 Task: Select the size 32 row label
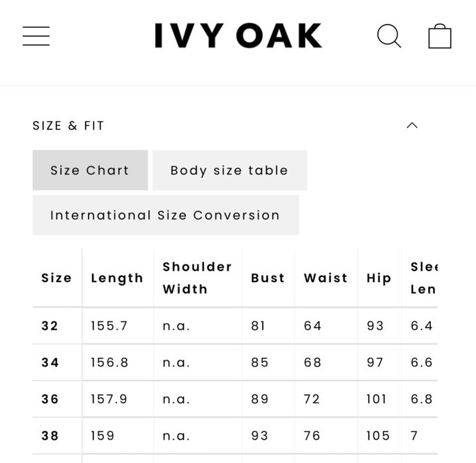[50, 326]
